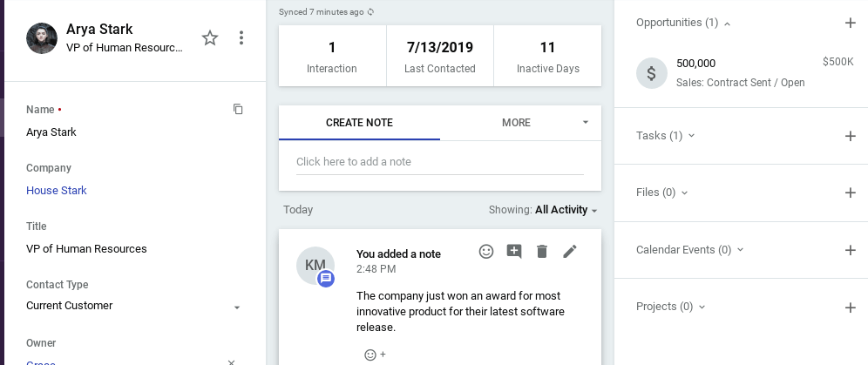This screenshot has height=365, width=868.
Task: Star Arya Stark as a favorite
Action: tap(210, 38)
